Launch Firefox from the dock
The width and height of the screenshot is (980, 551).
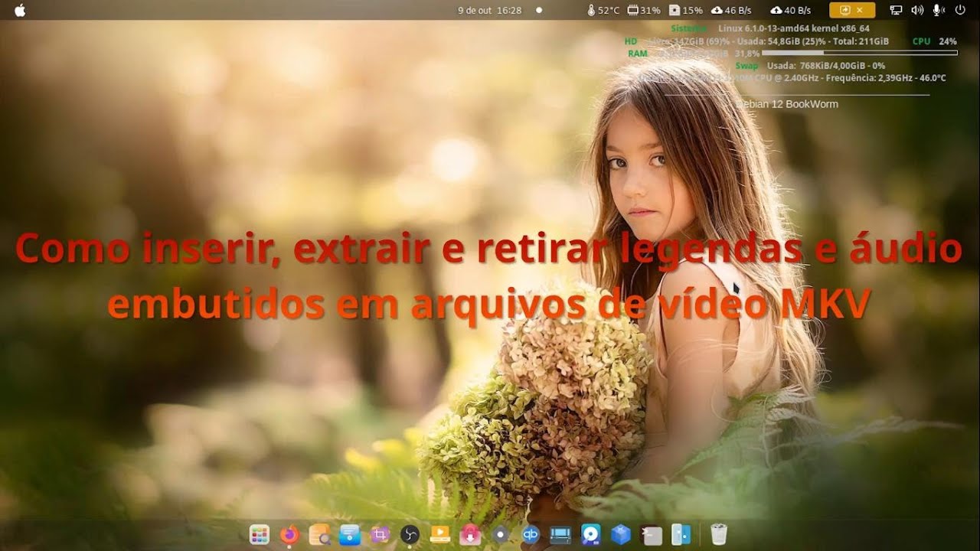pos(289,534)
